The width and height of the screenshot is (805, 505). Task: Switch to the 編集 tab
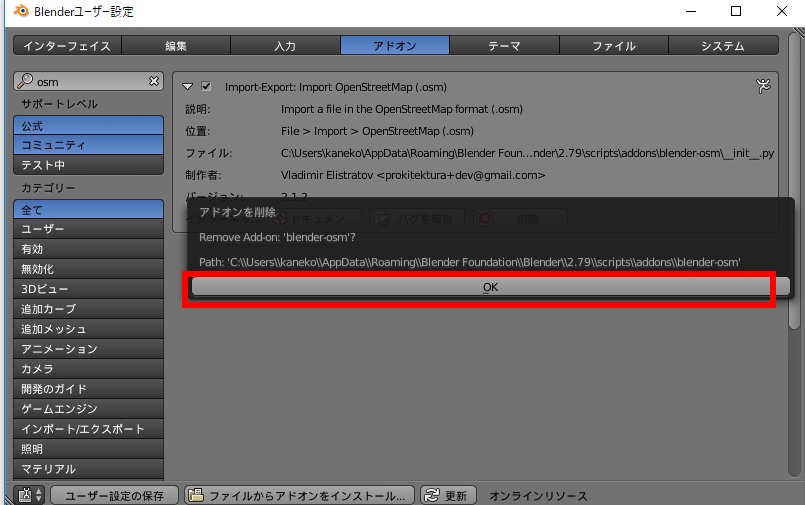176,46
